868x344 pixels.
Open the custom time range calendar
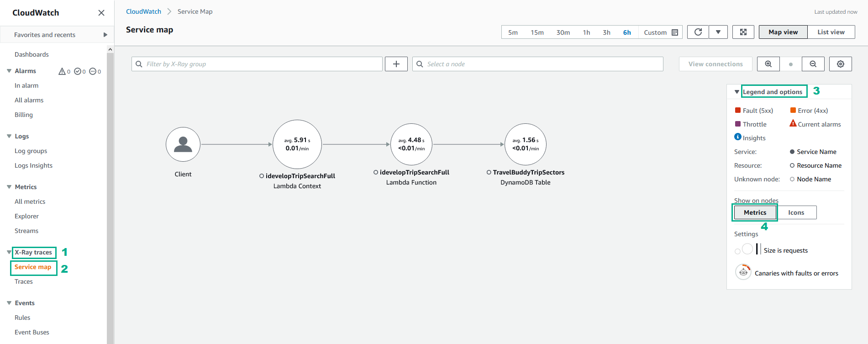tap(675, 32)
